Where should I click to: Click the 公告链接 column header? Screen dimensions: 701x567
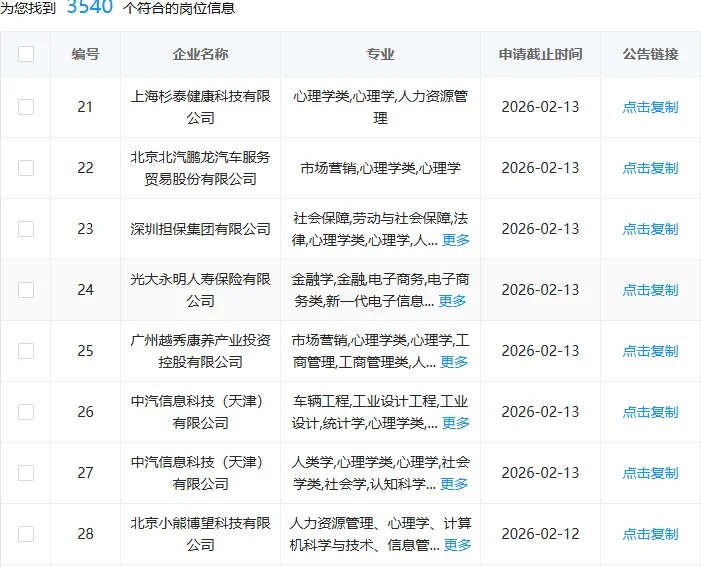click(650, 54)
